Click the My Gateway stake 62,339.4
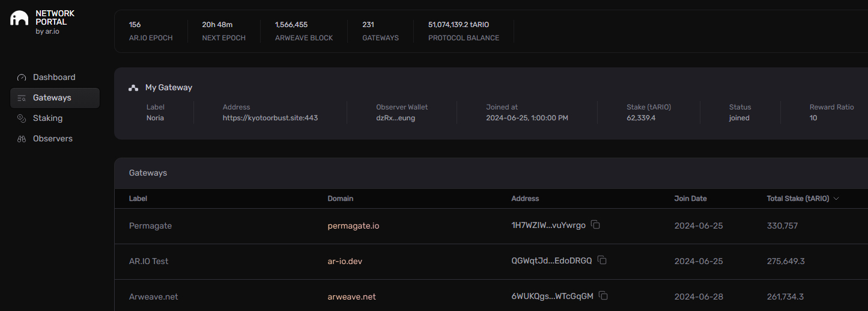 point(641,118)
